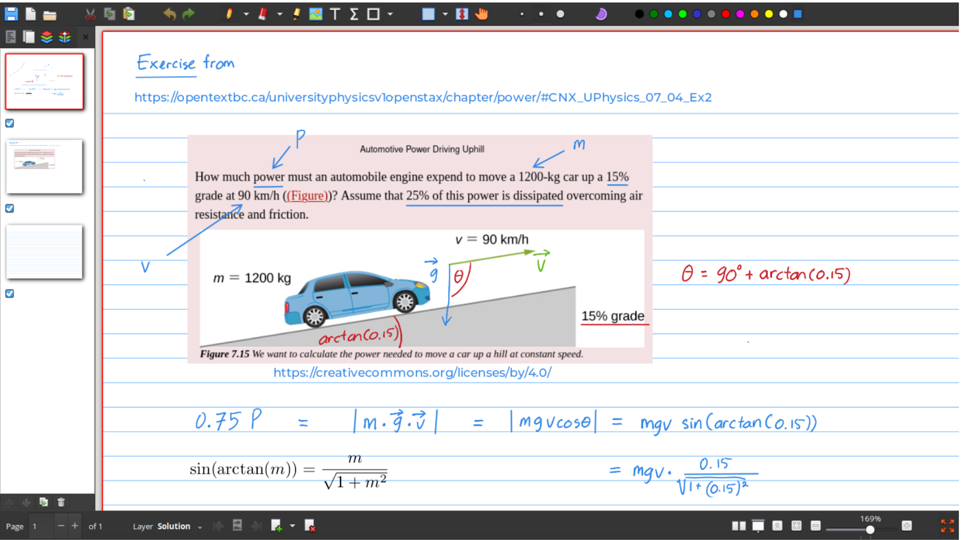Select the Highlighter tool
The width and height of the screenshot is (980, 540).
pos(296,14)
